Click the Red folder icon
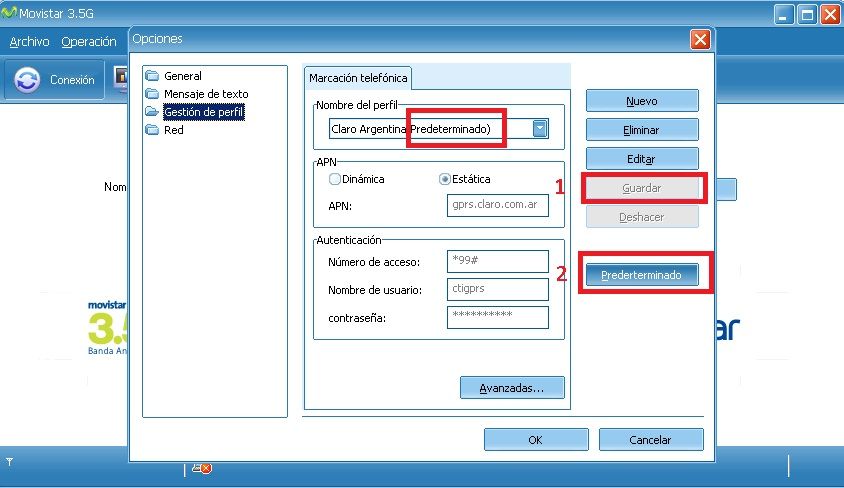This screenshot has width=844, height=488. coord(152,130)
